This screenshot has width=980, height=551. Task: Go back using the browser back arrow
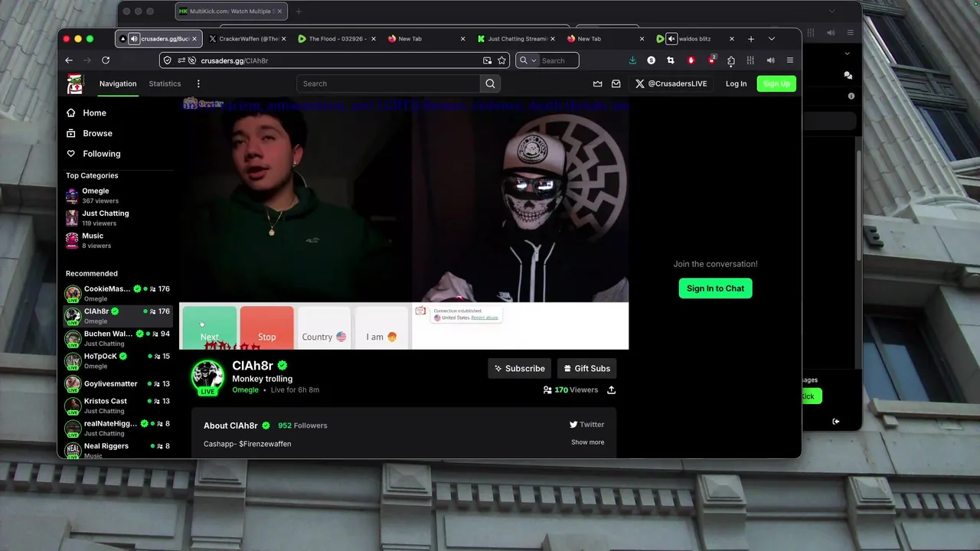(x=69, y=60)
